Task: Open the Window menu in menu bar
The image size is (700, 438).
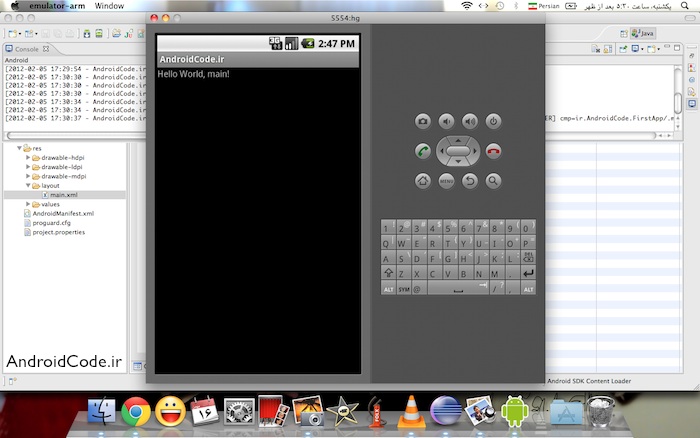Action: [x=111, y=6]
